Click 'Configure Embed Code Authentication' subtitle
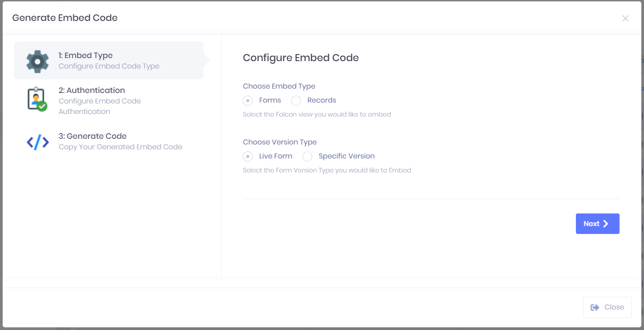 (100, 106)
